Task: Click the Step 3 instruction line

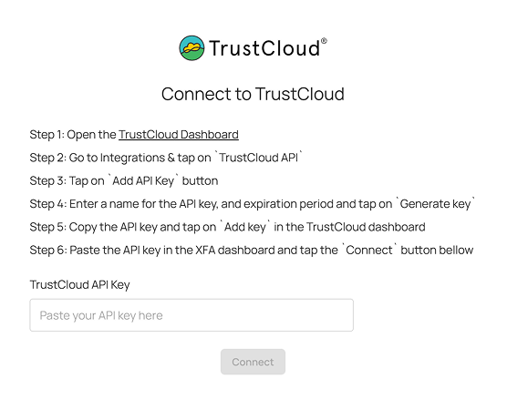Action: tap(124, 181)
